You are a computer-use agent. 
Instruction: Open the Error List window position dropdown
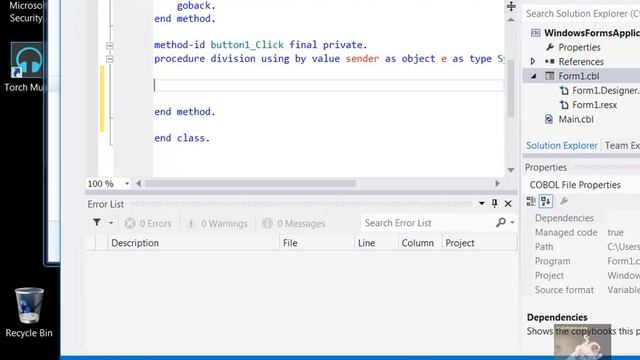482,203
